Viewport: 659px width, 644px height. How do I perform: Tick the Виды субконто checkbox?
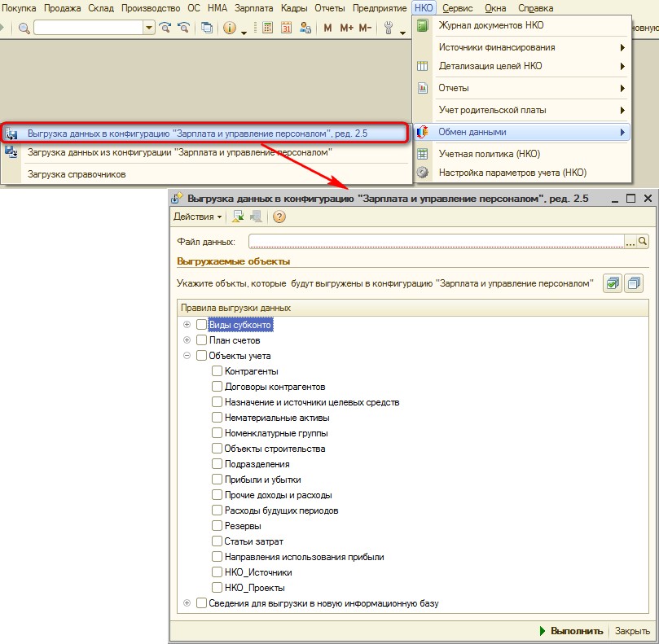pos(202,324)
